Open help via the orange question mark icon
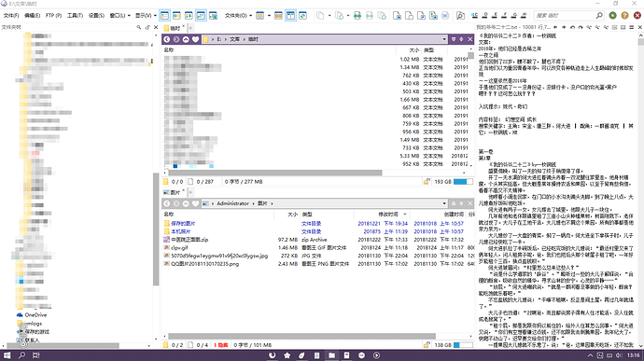 coord(624,16)
